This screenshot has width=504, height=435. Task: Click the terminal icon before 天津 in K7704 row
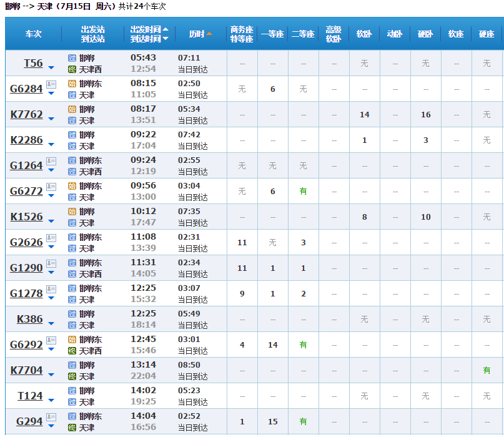point(72,376)
